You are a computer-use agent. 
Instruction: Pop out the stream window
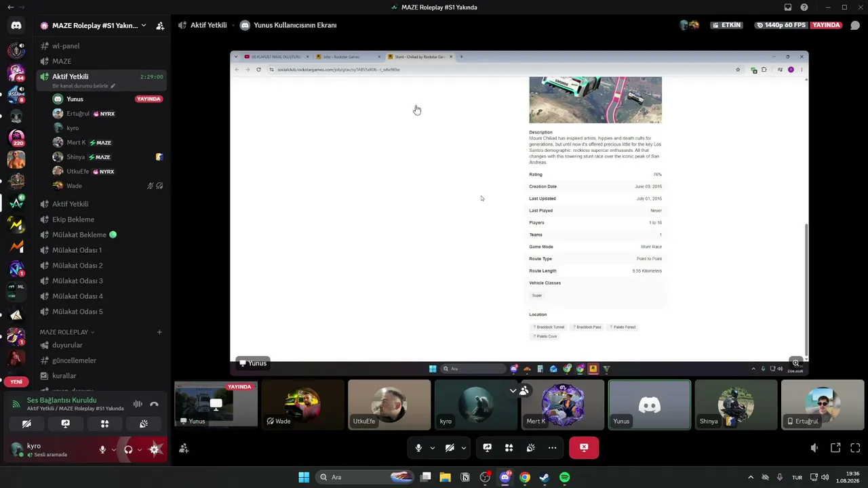tap(835, 448)
